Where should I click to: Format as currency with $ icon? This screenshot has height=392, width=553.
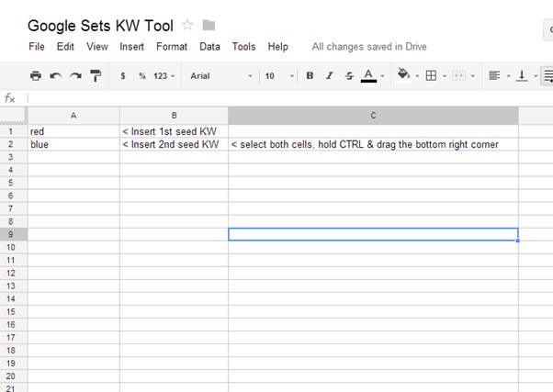pos(123,76)
